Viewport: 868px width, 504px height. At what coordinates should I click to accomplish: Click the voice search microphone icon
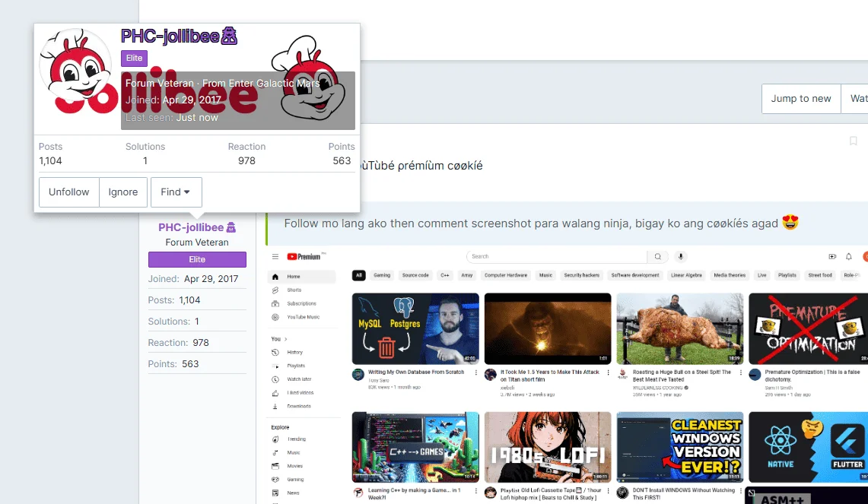tap(681, 257)
